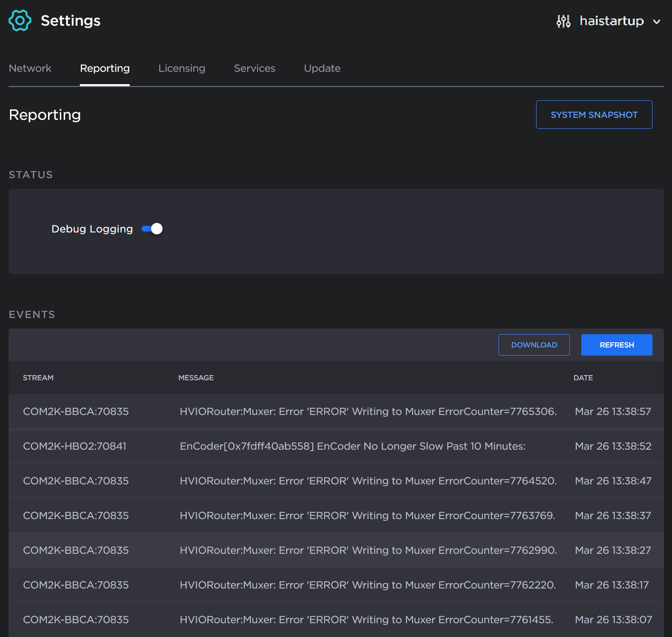Click the Date column header
The image size is (672, 637).
tap(583, 378)
